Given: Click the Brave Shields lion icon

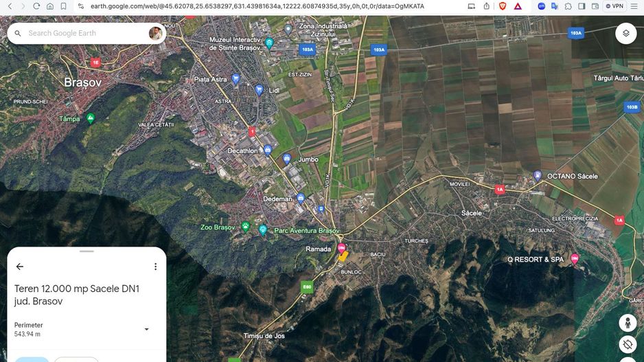Looking at the screenshot, I should click(503, 6).
